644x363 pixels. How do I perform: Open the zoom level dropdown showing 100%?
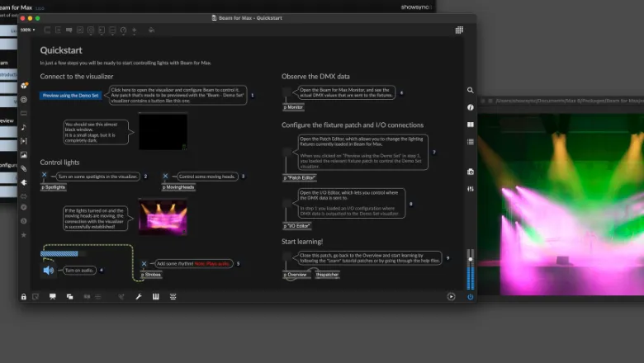coord(27,30)
